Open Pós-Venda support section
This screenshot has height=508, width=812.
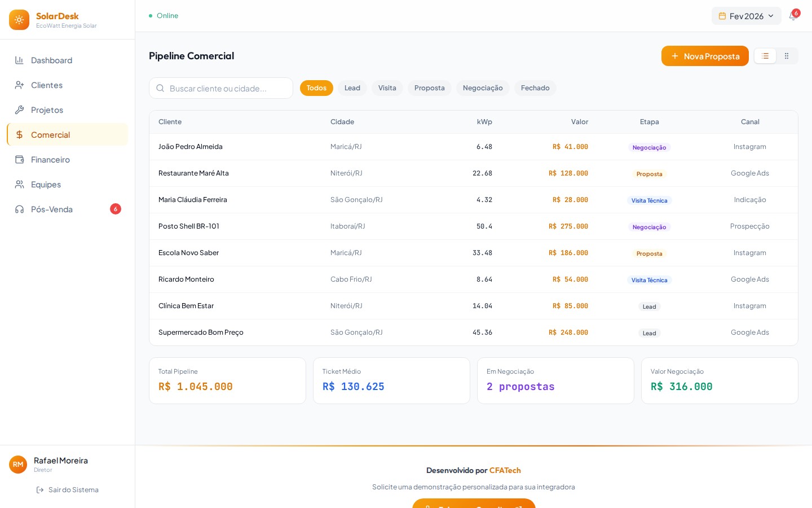click(x=52, y=209)
